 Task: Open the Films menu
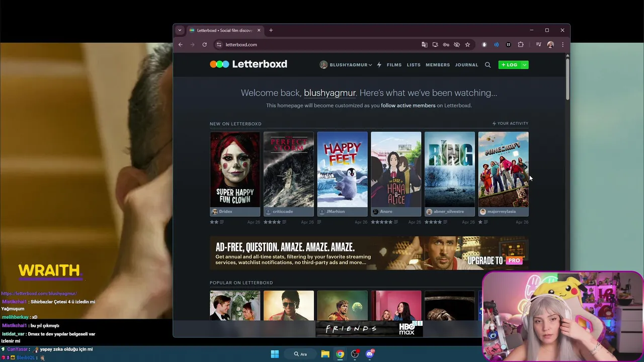click(x=394, y=65)
